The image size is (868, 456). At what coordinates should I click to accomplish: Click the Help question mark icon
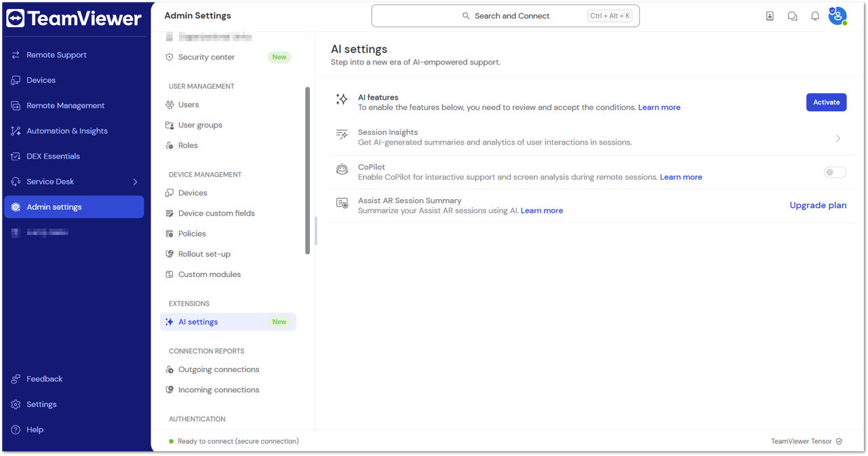point(16,430)
